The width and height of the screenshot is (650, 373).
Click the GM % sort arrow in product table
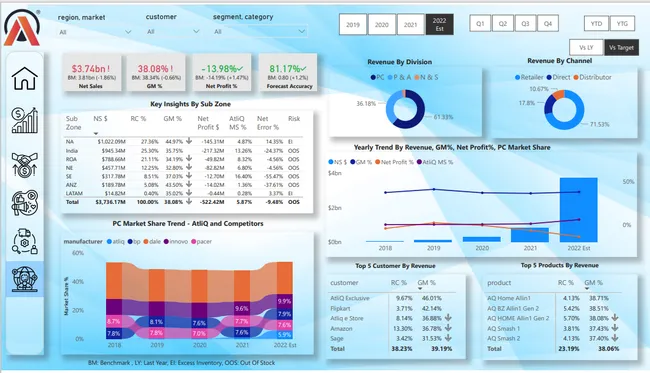coord(587,289)
